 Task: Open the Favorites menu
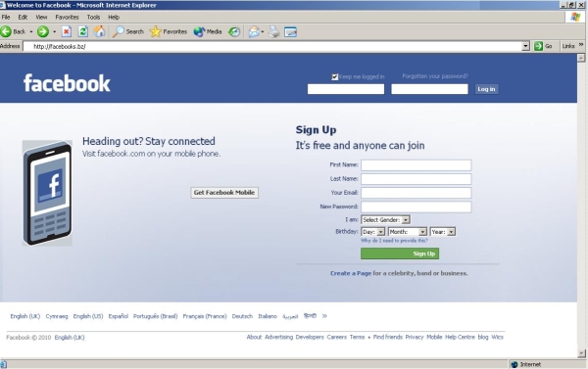(67, 18)
